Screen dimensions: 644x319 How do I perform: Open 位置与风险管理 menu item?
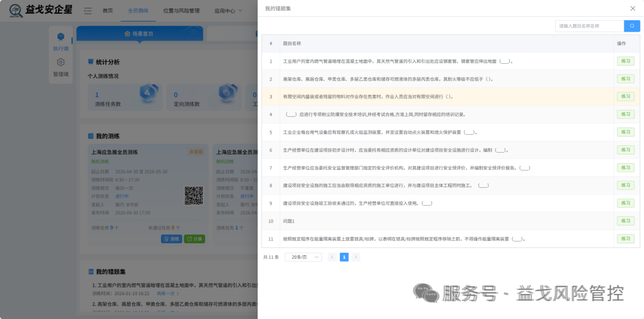click(x=181, y=11)
